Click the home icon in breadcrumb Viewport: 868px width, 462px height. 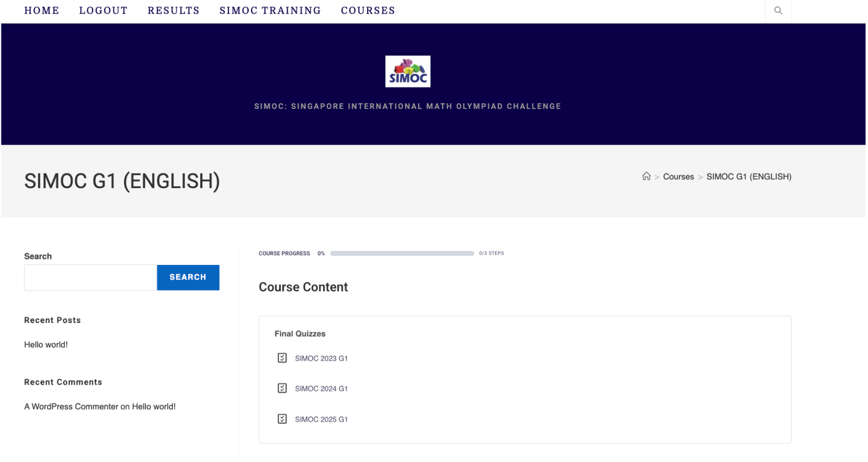pos(646,176)
